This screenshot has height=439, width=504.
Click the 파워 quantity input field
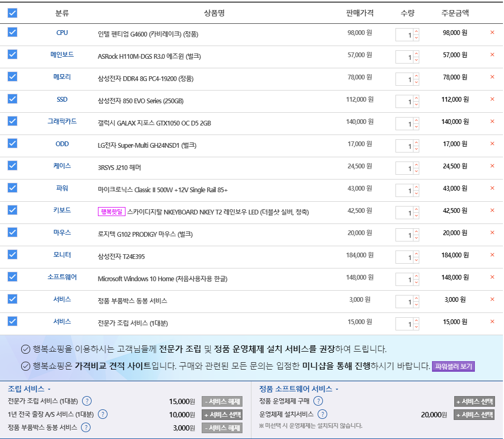pyautogui.click(x=404, y=191)
